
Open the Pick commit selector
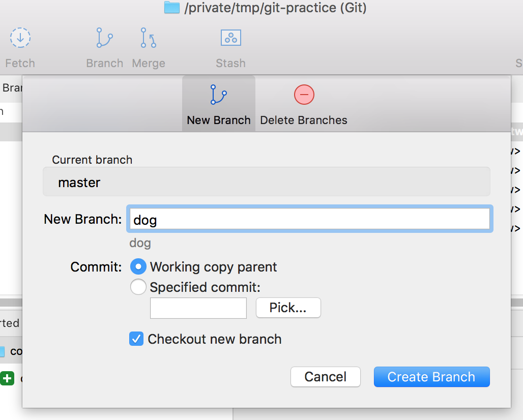click(x=288, y=308)
